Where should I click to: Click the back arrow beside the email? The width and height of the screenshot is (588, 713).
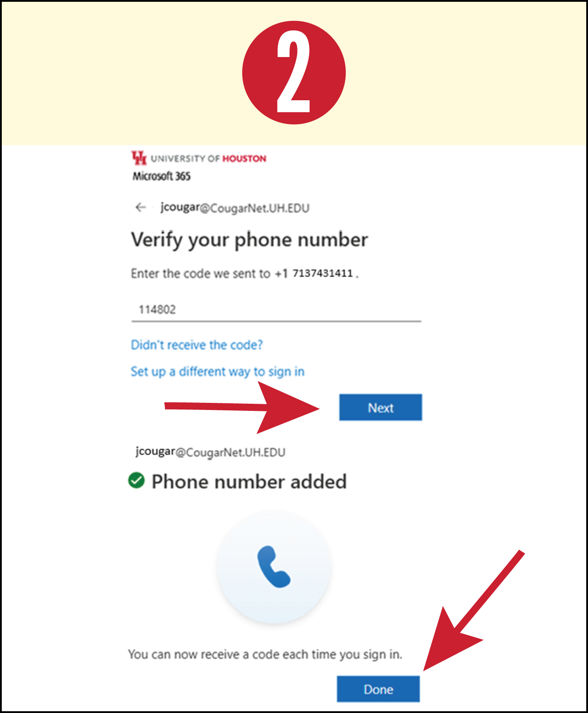point(141,207)
